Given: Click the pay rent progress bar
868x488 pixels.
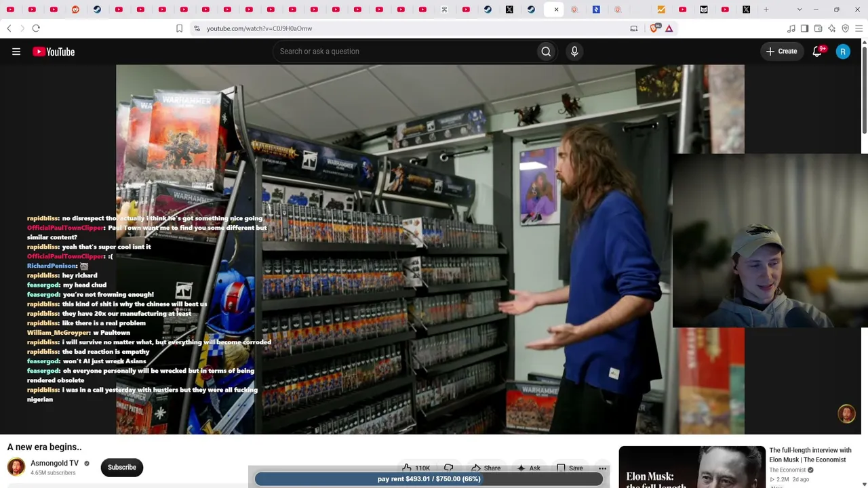Looking at the screenshot, I should coord(429,479).
